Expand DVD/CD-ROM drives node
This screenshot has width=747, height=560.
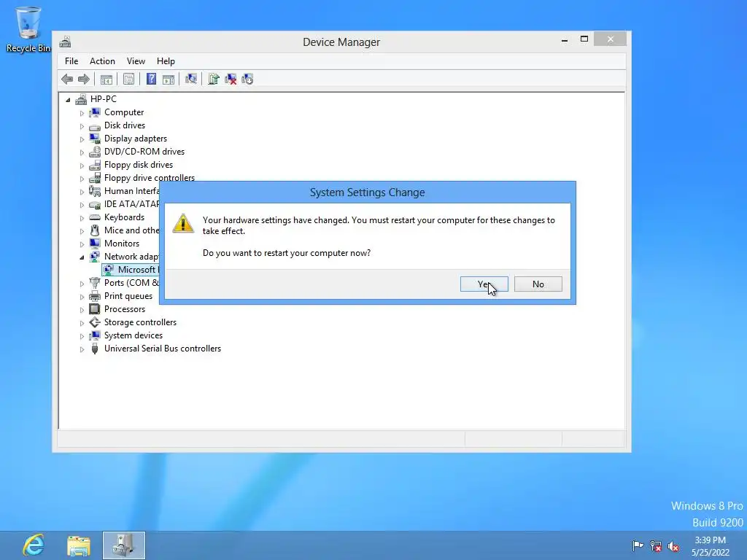(x=82, y=152)
